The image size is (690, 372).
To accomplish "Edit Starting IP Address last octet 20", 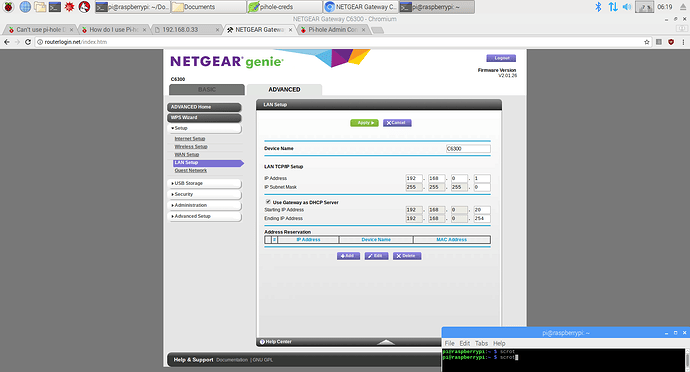I will [482, 210].
